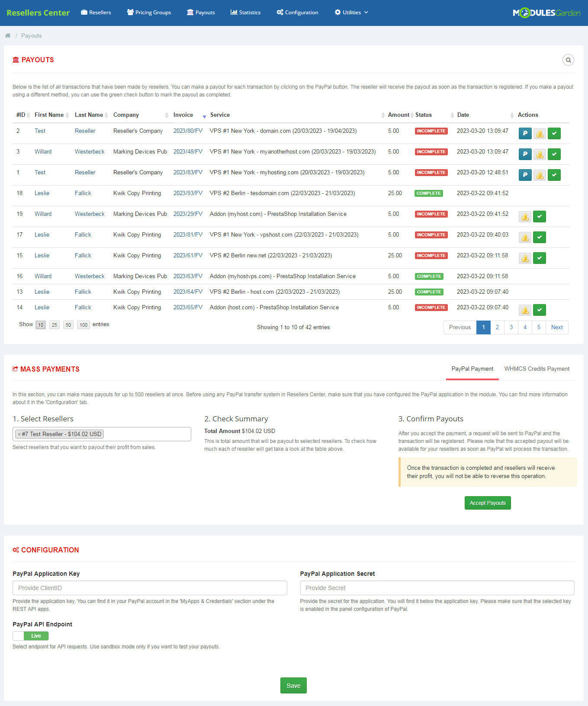588x706 pixels.
Task: Click the search magnifier icon in Payouts
Action: [x=568, y=60]
